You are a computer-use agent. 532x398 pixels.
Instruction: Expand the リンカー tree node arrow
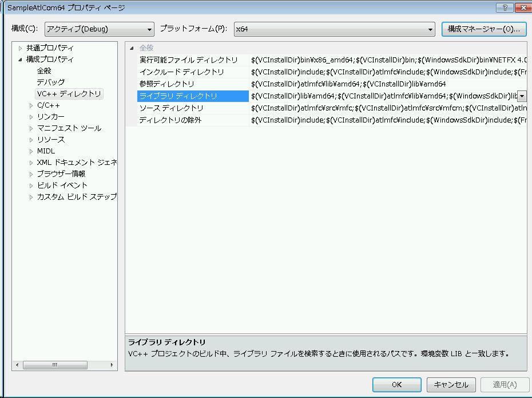31,117
